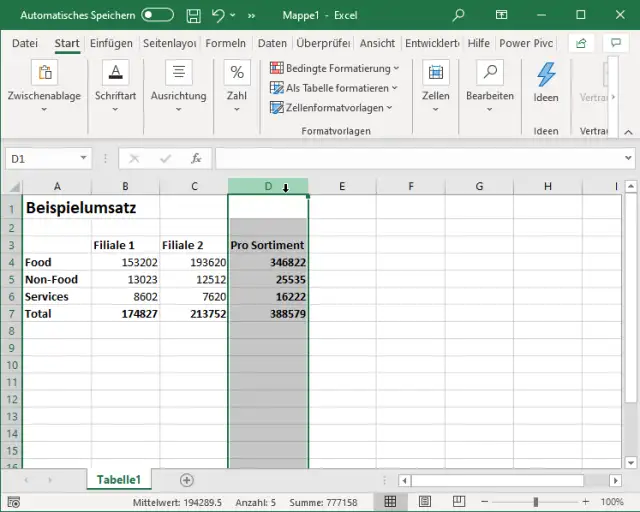
Task: Click the Undo arrow icon
Action: tap(218, 16)
